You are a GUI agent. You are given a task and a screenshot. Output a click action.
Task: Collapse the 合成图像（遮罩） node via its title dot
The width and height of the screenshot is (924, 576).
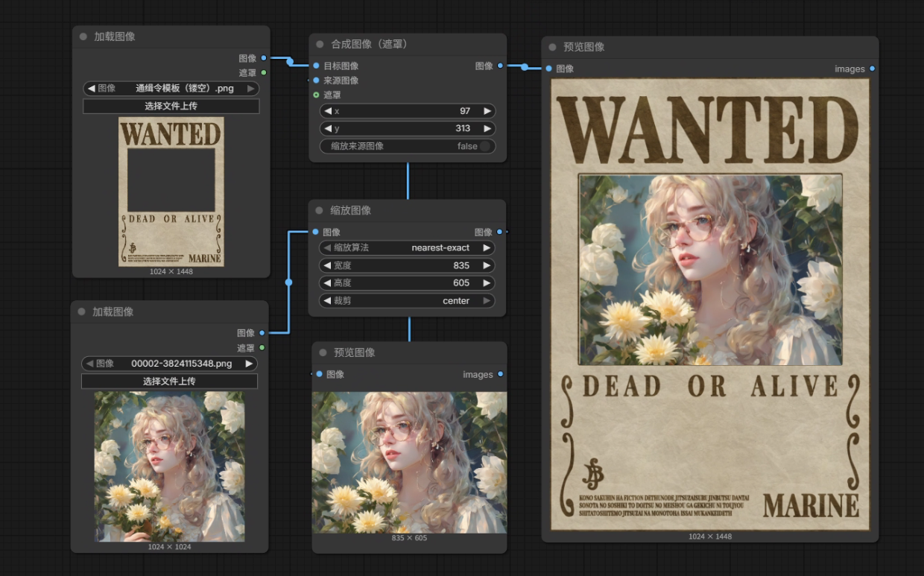click(x=320, y=45)
